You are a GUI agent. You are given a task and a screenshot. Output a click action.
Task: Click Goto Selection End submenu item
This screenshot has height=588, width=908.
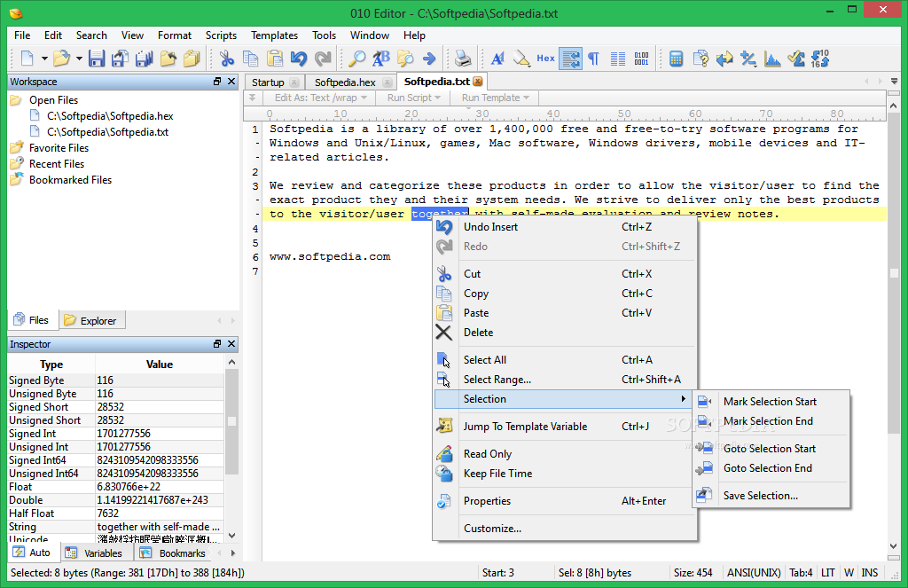coord(771,468)
